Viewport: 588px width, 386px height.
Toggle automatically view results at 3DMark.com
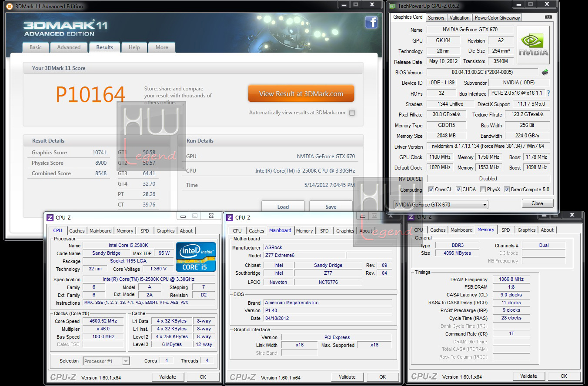(x=352, y=113)
